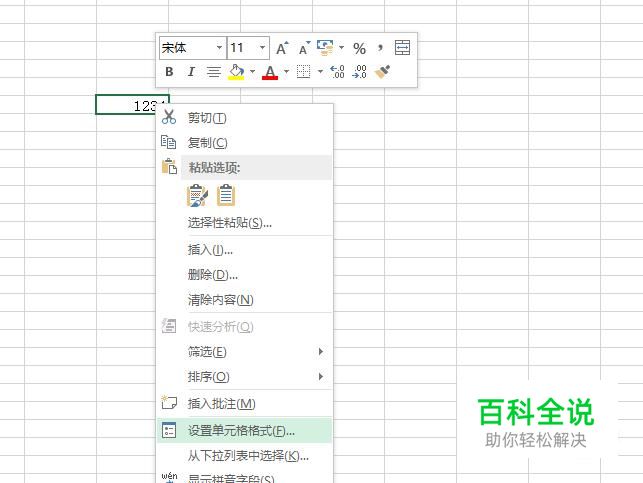Click the insert comment note icon

coord(169,402)
